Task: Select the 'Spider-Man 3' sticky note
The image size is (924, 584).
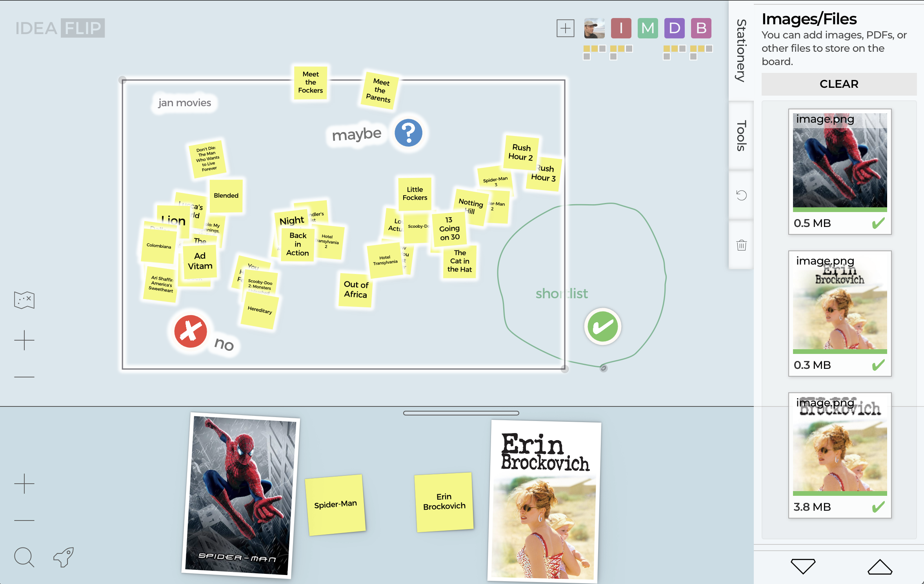Action: pyautogui.click(x=495, y=181)
